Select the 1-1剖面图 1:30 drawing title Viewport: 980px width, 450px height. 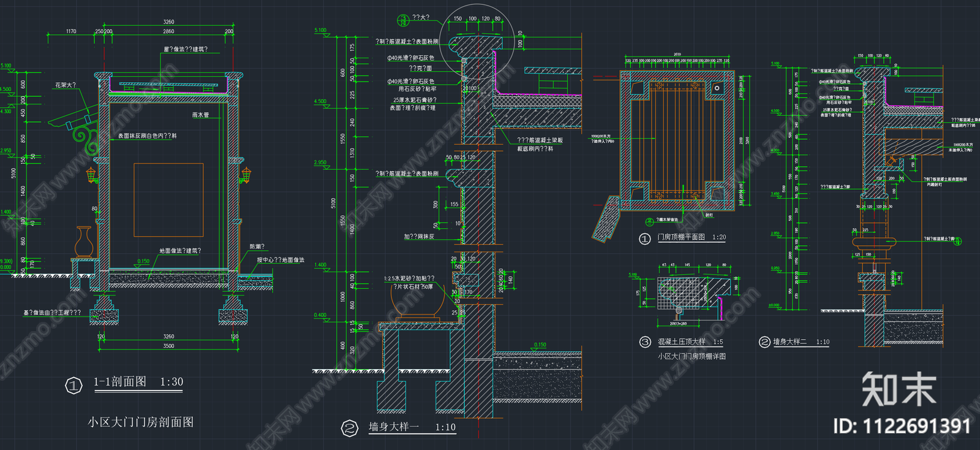pos(138,382)
